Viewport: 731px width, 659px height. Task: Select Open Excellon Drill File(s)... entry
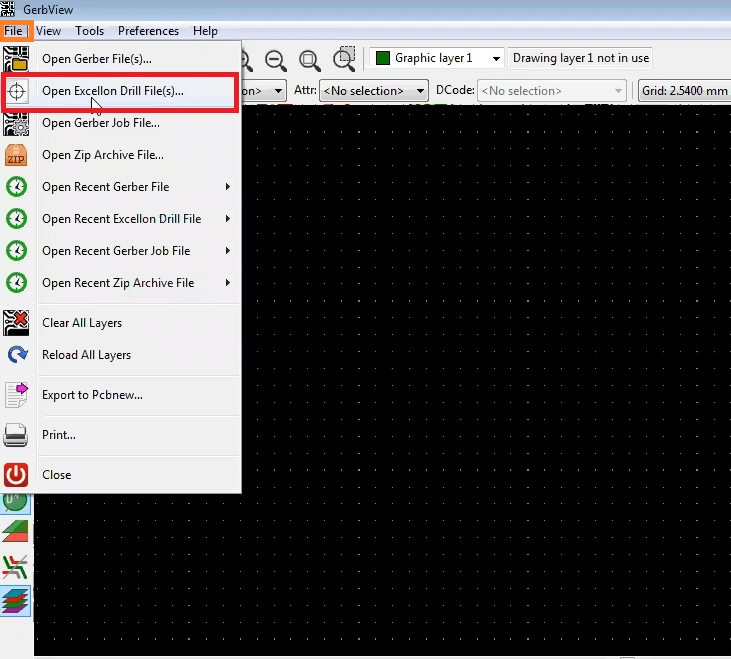tap(120, 91)
